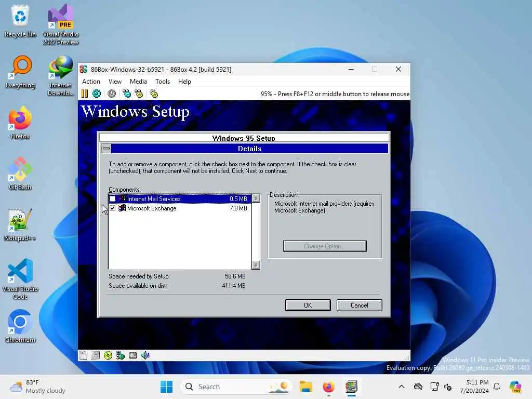The height and width of the screenshot is (399, 532).
Task: Click the sound status bar icon
Action: (x=145, y=355)
